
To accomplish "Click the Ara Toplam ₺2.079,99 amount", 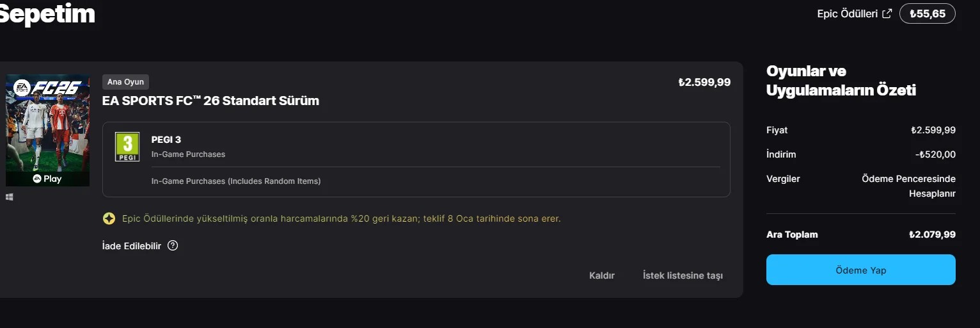I will click(932, 234).
